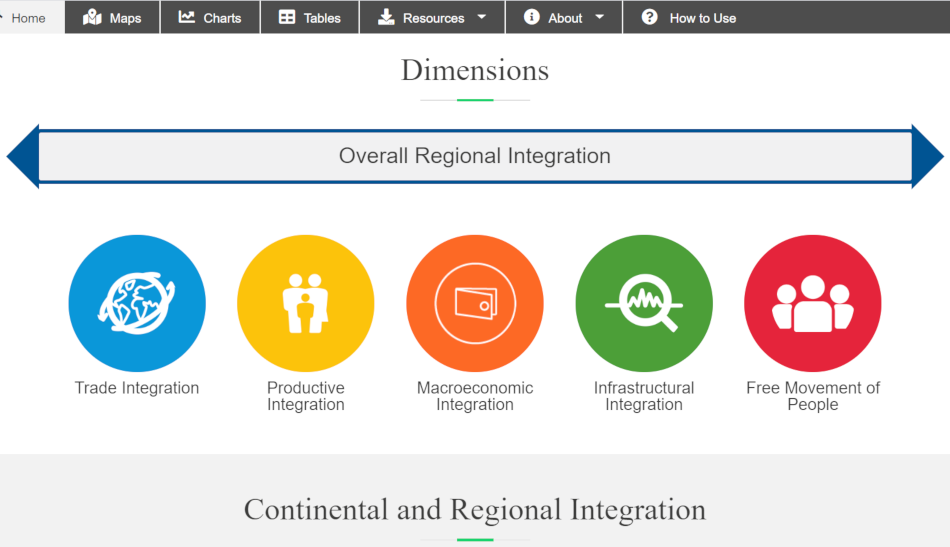Click the right blue arrow of the banner
Screen dimensions: 950x547
pyautogui.click(x=928, y=156)
